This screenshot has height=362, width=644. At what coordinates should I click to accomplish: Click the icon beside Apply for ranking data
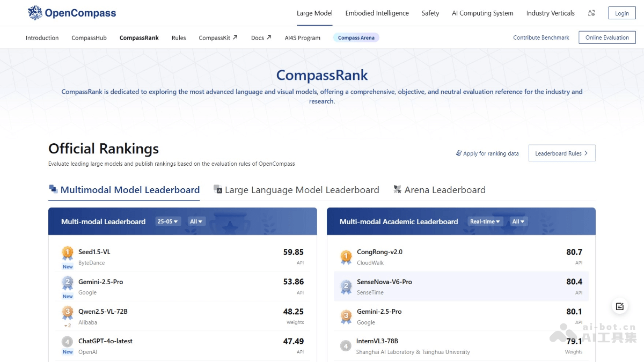[459, 153]
